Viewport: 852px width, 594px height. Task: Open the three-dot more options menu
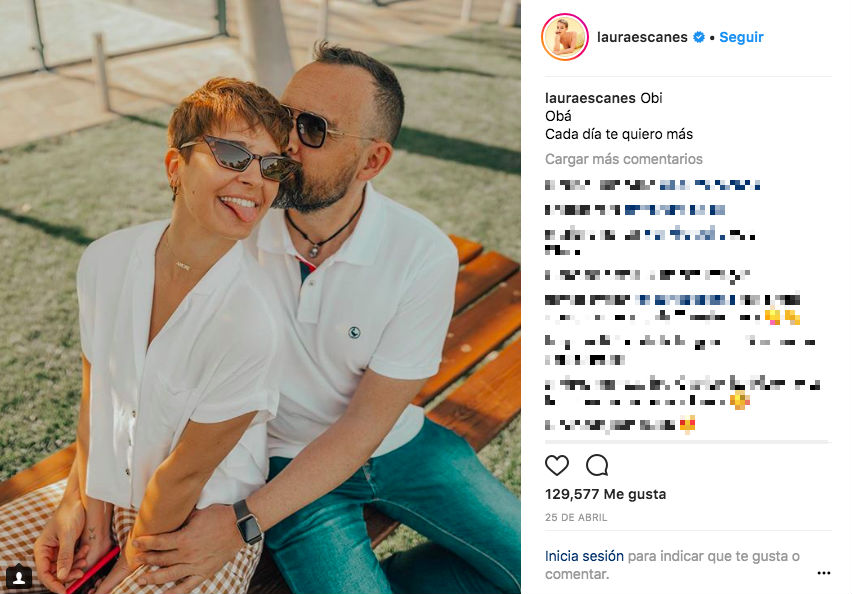(823, 573)
